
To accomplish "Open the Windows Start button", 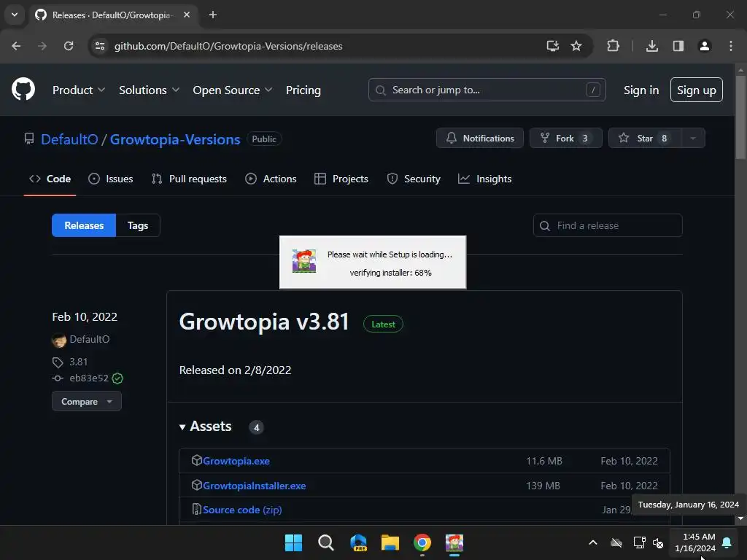I will point(293,542).
